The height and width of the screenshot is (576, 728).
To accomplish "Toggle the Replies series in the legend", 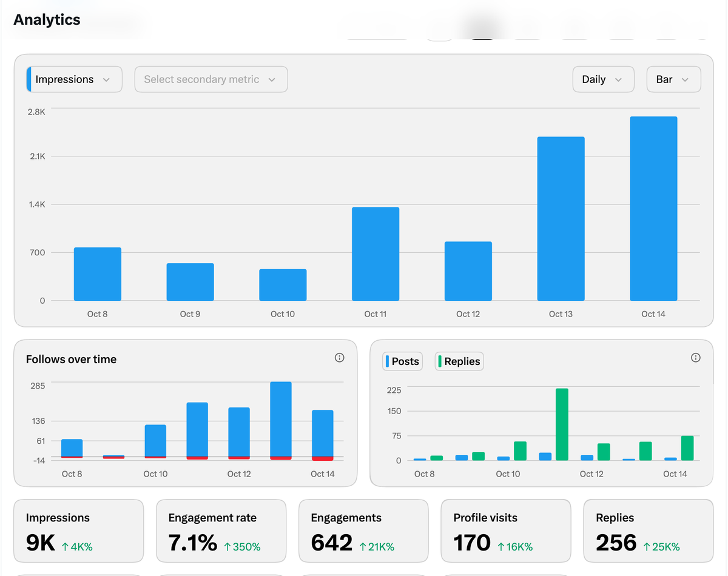I will [459, 361].
